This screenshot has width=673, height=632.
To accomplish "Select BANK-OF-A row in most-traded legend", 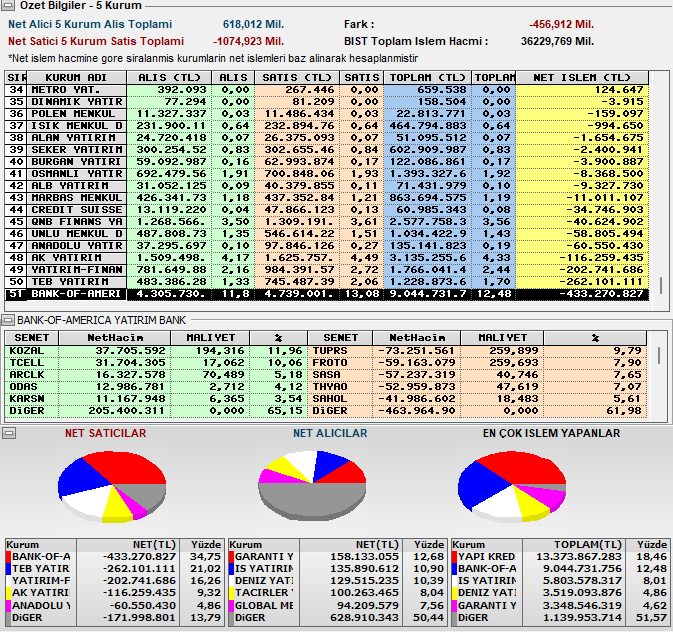I will (560, 569).
